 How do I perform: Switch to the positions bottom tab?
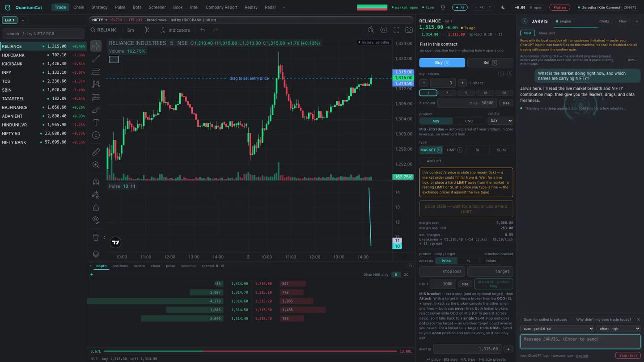(120, 266)
